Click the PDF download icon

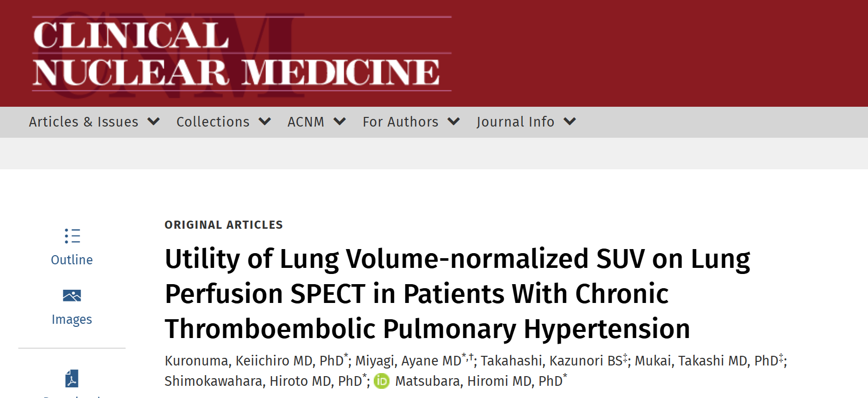click(x=72, y=379)
